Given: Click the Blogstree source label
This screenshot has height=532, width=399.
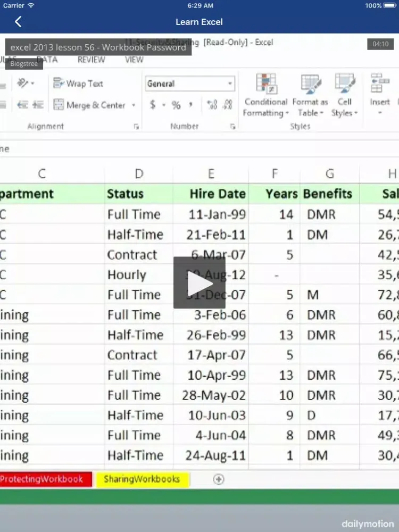Looking at the screenshot, I should pyautogui.click(x=24, y=64).
